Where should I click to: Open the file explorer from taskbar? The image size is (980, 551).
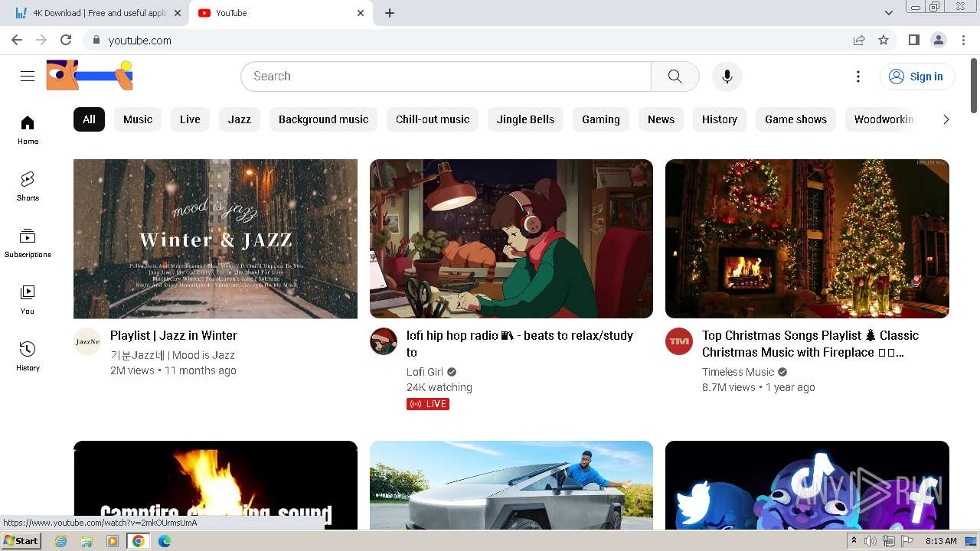[87, 541]
